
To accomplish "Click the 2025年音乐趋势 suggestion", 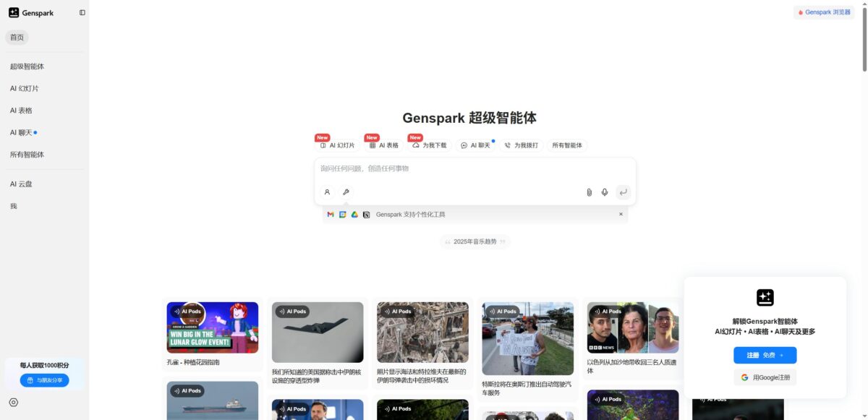I will pyautogui.click(x=475, y=241).
